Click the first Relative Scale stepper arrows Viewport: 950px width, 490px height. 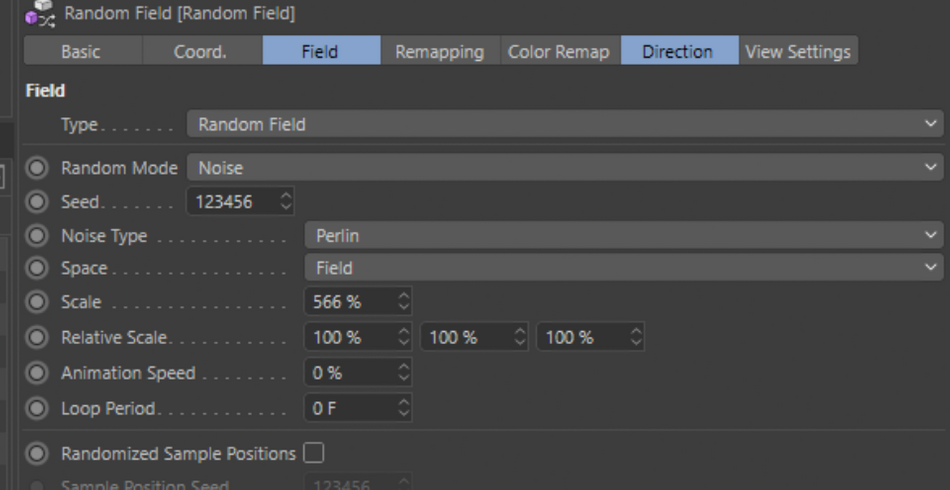[x=404, y=337]
